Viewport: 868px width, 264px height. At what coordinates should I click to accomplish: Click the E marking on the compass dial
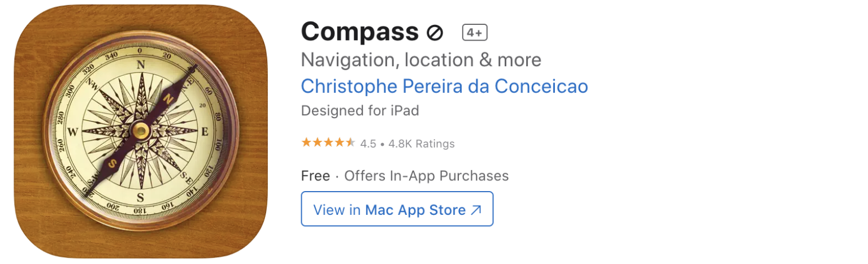[x=205, y=132]
